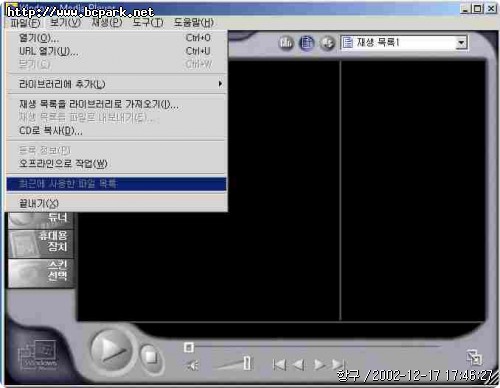Open the 보기(V) menu
Viewport: 500px width, 388px height.
[65, 23]
